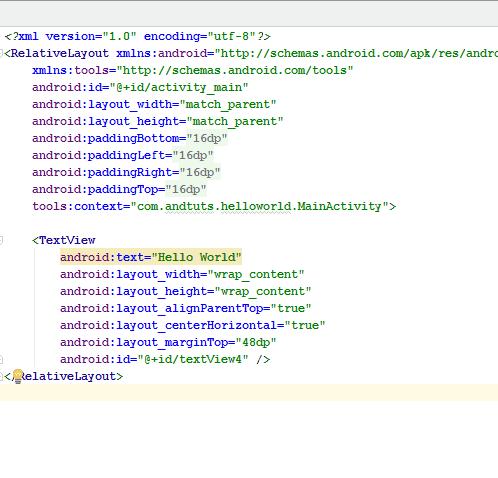Screen dimensions: 498x478
Task: Collapse the TextView tag fold marker
Action: pos(1,240)
